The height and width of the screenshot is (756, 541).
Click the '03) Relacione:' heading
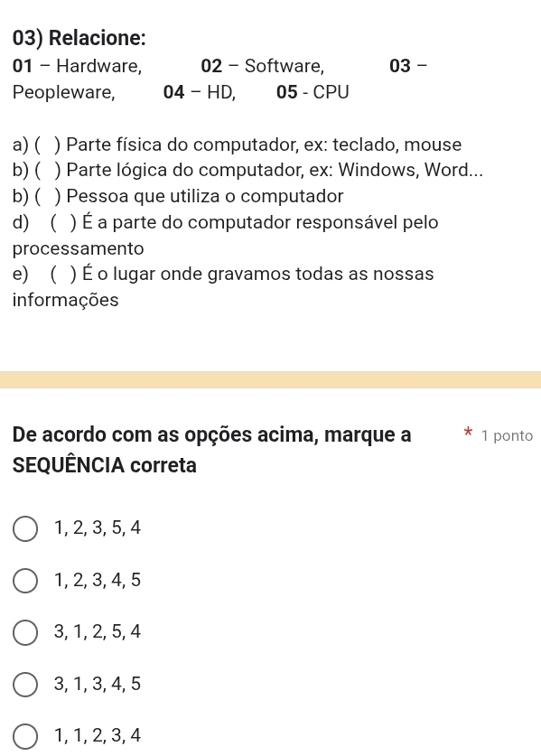79,38
